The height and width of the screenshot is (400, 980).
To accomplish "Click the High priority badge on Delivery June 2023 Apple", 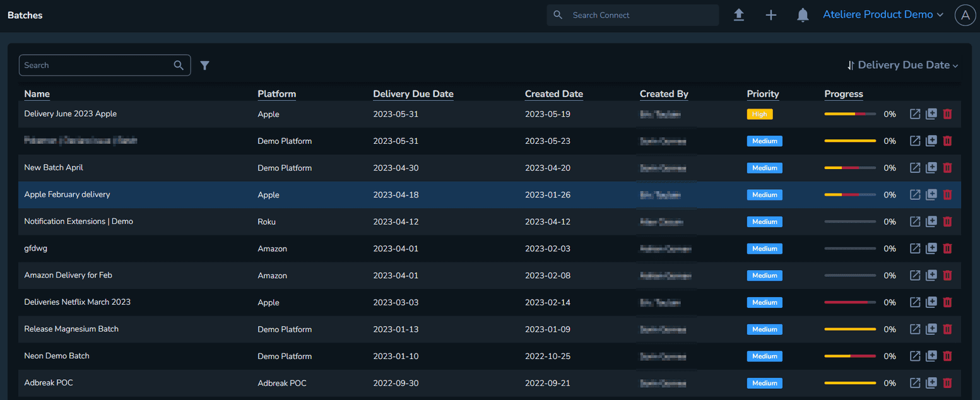I will [760, 114].
